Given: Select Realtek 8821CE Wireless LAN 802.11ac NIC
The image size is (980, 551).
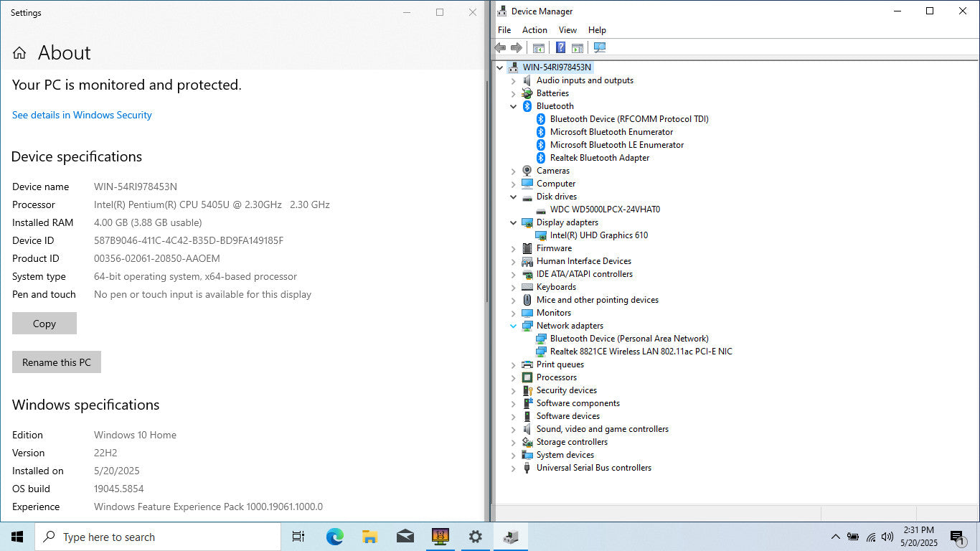Looking at the screenshot, I should tap(641, 352).
